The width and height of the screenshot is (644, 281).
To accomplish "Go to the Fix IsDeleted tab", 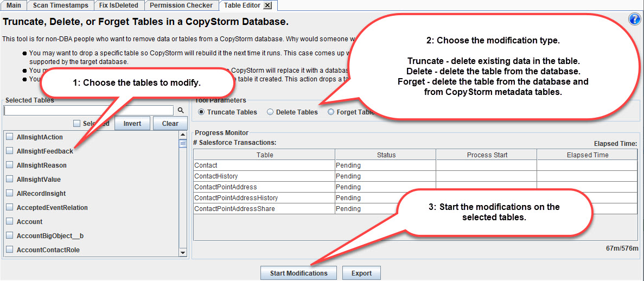I will point(118,5).
